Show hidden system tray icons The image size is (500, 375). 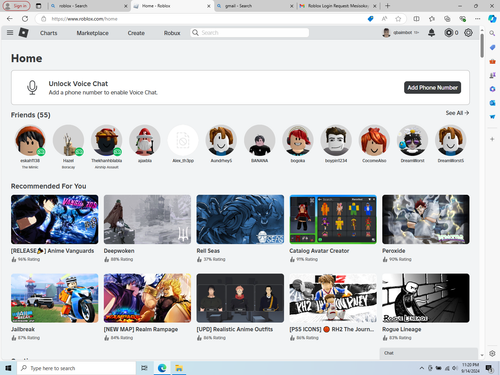coord(422,368)
